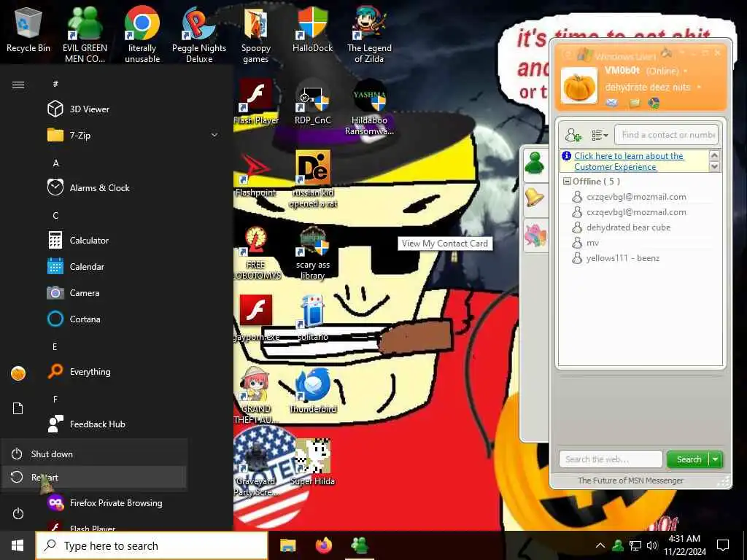747x560 pixels.
Task: Click 'The Future of MSN Messenger' link
Action: click(630, 481)
